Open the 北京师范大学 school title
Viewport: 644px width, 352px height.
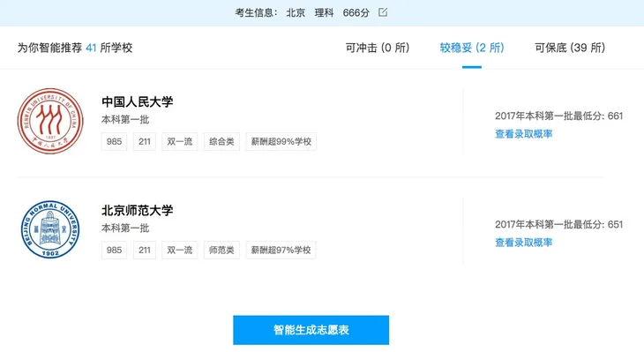pyautogui.click(x=137, y=210)
